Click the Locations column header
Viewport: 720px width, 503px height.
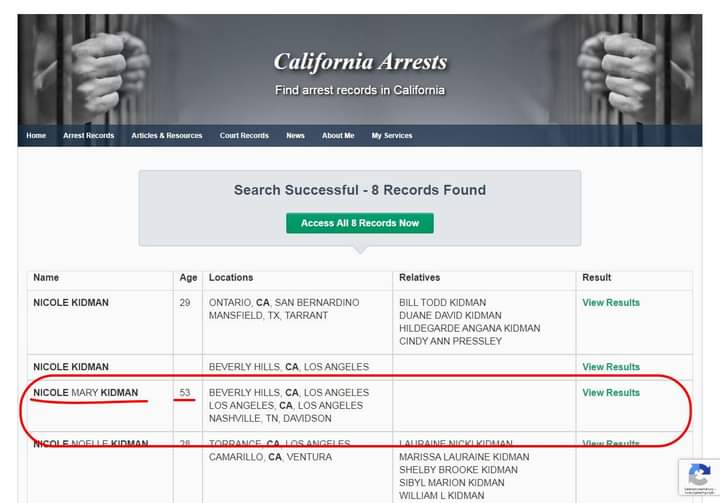click(x=231, y=277)
